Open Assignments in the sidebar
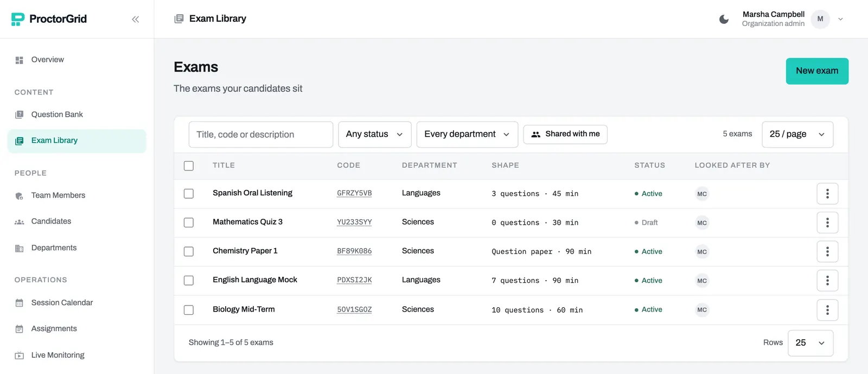The width and height of the screenshot is (868, 374). [77, 329]
